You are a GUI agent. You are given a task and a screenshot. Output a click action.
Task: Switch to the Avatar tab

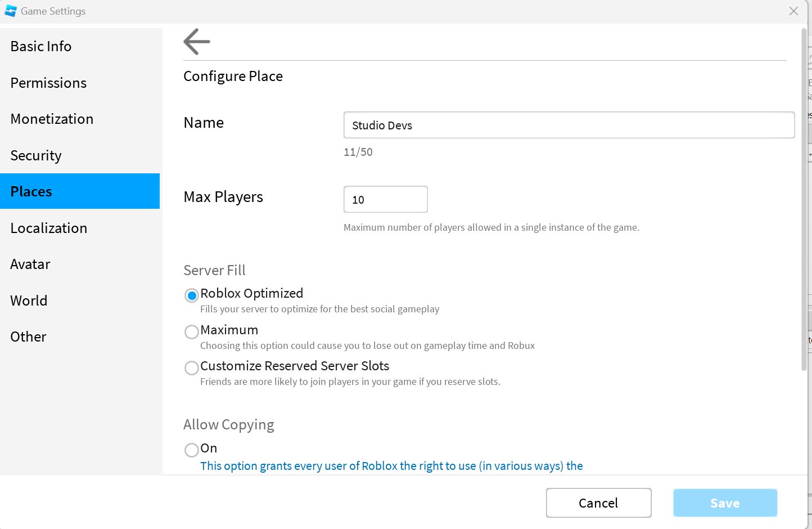pos(30,264)
